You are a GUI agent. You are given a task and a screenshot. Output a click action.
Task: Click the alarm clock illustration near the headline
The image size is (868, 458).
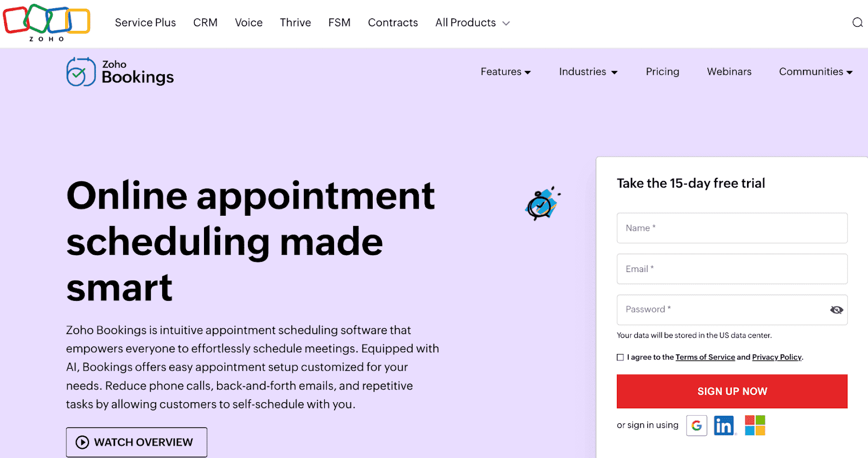542,204
